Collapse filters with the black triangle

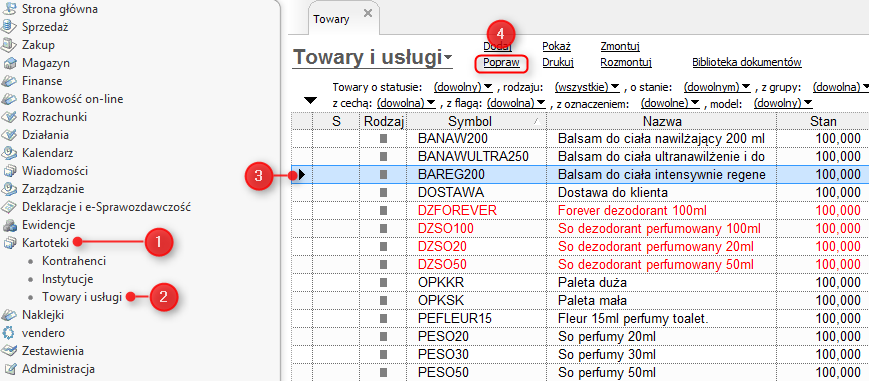(x=311, y=100)
